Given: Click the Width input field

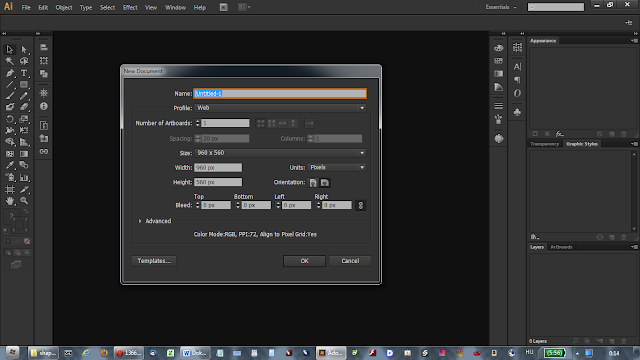Looking at the screenshot, I should [x=218, y=167].
